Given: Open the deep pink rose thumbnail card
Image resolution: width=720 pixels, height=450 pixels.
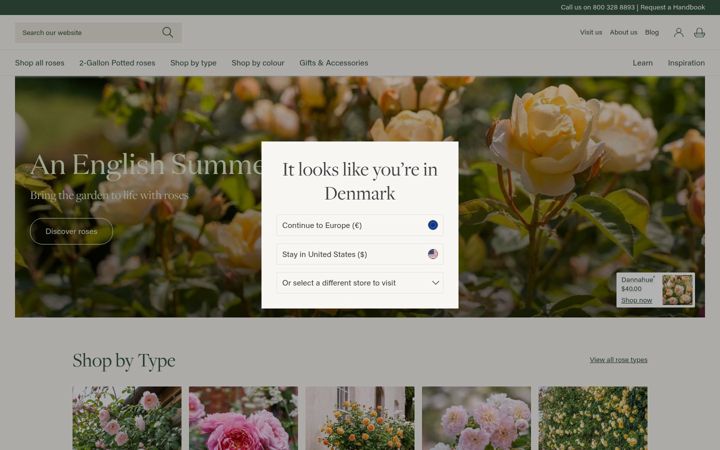Looking at the screenshot, I should (x=243, y=418).
